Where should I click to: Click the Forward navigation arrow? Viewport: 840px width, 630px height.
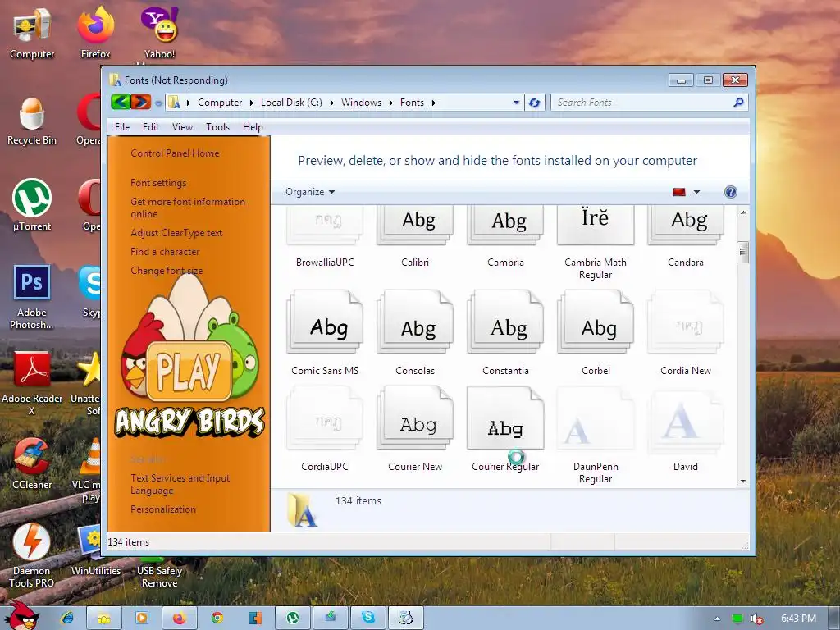[x=141, y=102]
